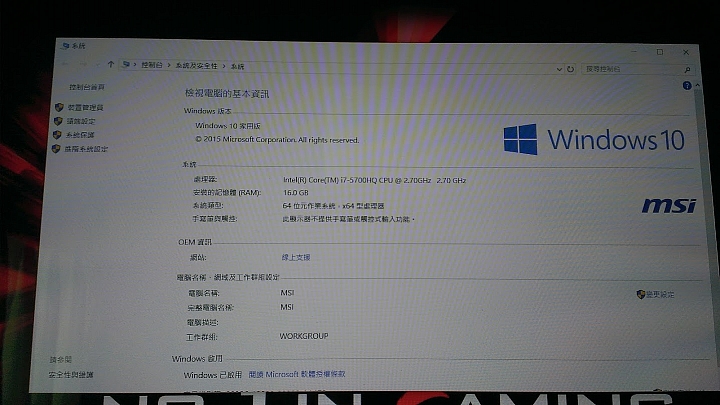
Task: Click the forward arrow in navigation bar
Action: [x=83, y=64]
